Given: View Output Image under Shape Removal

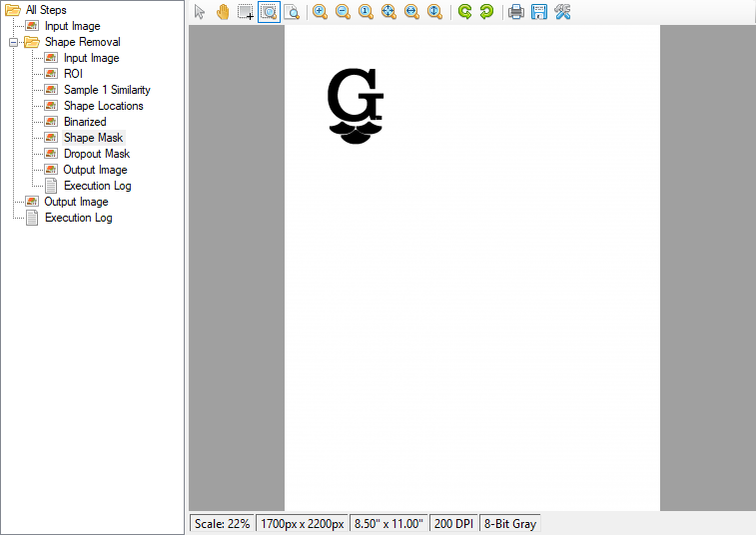Looking at the screenshot, I should tap(95, 170).
